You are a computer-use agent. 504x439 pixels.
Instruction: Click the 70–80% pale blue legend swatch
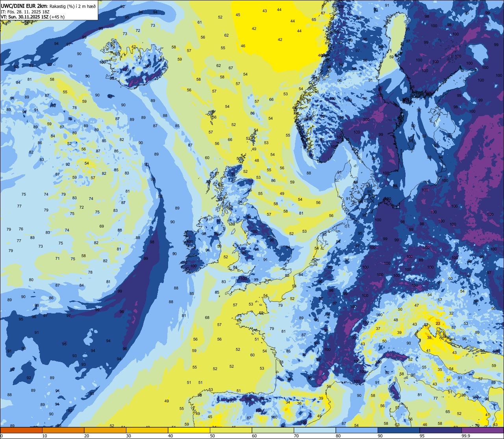[315, 430]
